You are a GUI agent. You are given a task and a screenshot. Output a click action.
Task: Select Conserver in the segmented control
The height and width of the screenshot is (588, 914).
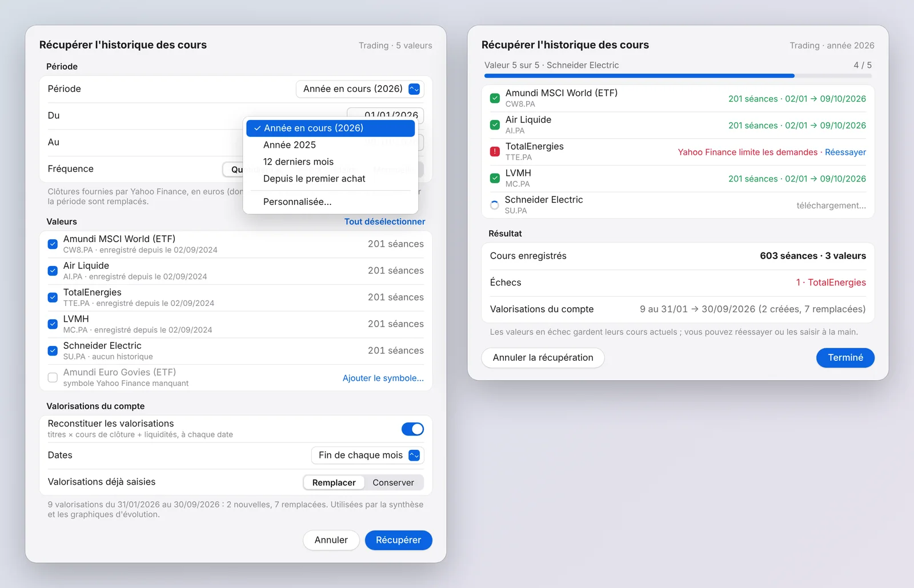[x=393, y=482]
